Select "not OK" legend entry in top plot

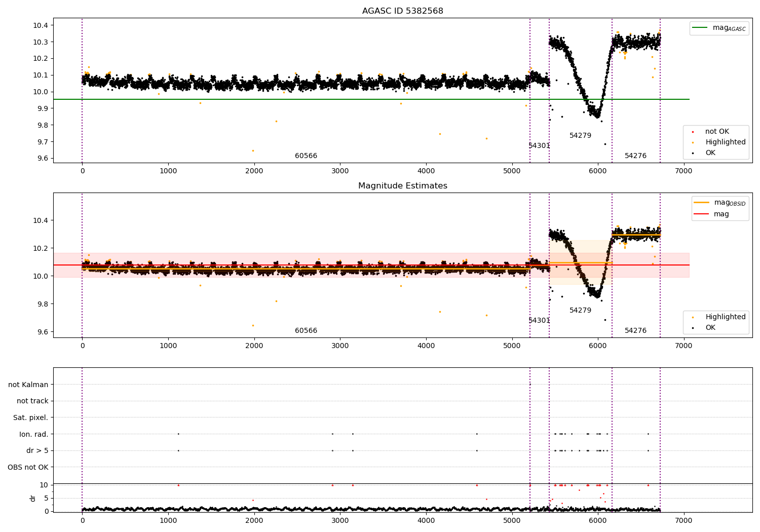pyautogui.click(x=717, y=132)
